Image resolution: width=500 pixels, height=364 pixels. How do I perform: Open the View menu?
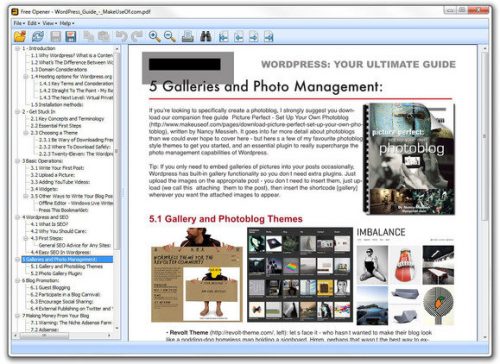coord(49,23)
